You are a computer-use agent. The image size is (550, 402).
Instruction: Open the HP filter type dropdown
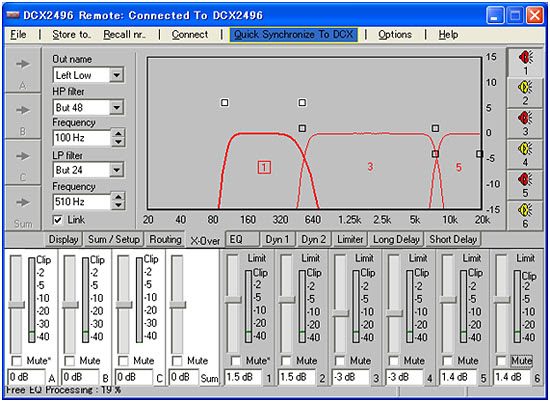tap(116, 107)
